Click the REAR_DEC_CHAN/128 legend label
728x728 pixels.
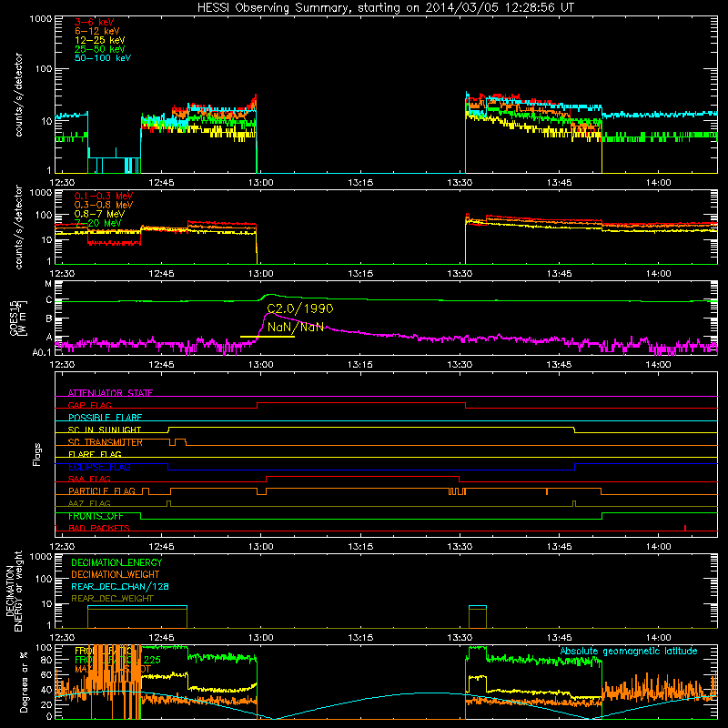[120, 586]
